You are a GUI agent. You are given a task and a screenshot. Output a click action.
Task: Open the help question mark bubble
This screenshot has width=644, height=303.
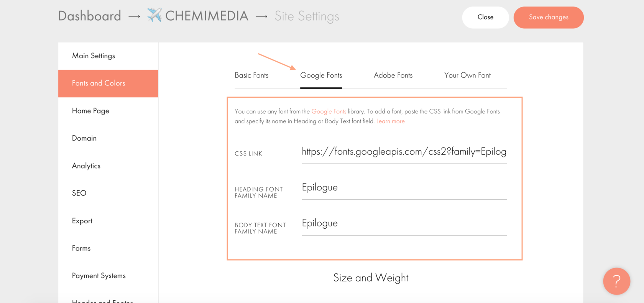(616, 281)
